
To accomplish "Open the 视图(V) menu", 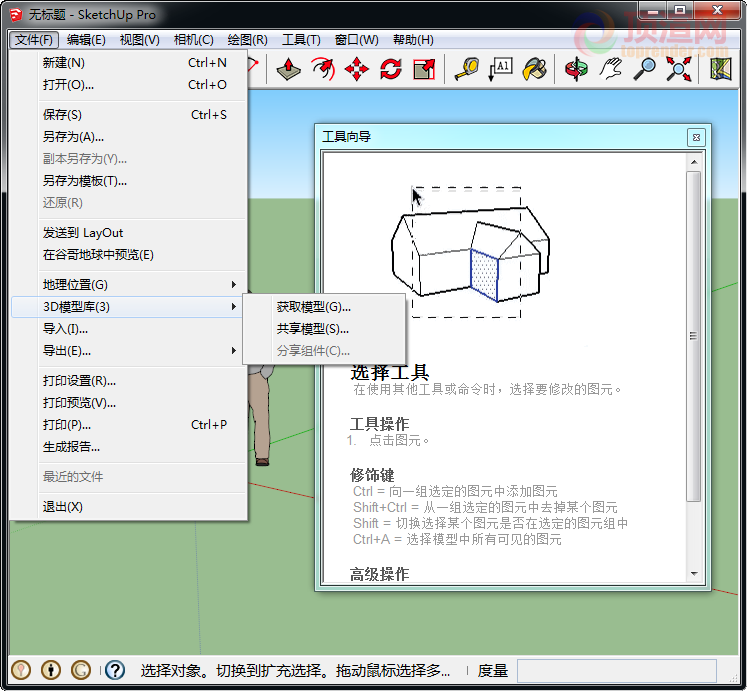I will [140, 40].
